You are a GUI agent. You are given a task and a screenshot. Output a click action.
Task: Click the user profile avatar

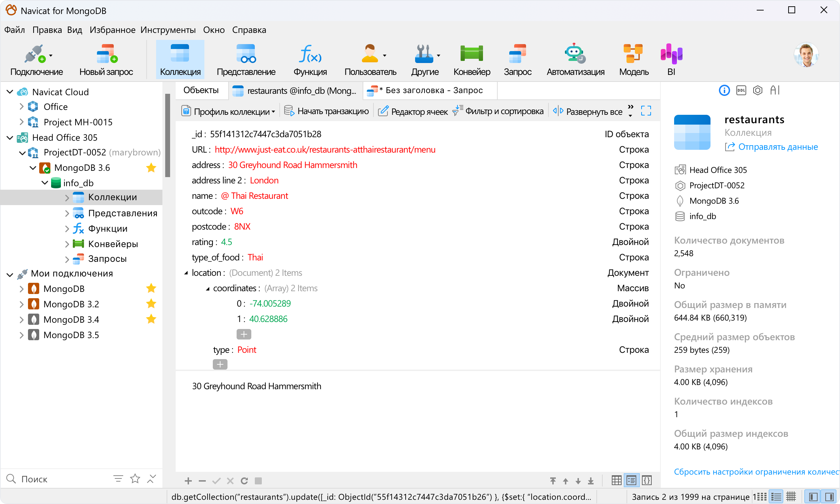(806, 55)
